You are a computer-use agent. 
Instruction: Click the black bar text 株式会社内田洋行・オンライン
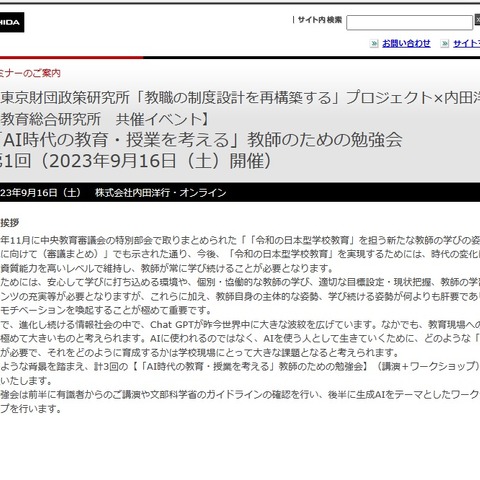[x=161, y=193]
